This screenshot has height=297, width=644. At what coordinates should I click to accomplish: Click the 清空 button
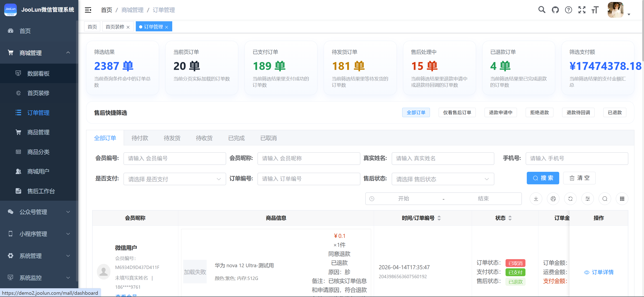579,178
